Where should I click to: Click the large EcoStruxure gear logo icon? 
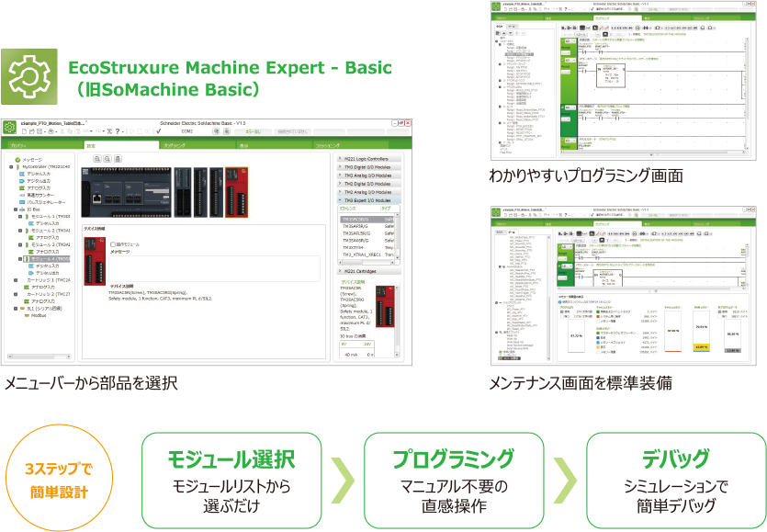29,77
